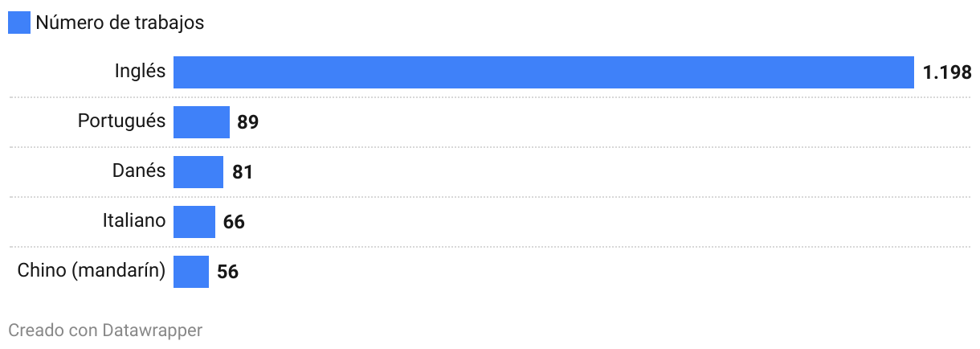This screenshot has width=980, height=349.
Task: Click the Danés bar
Action: (x=198, y=172)
